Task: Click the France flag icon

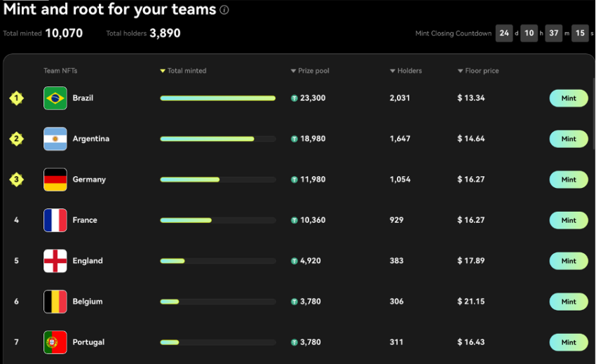Action: click(55, 220)
